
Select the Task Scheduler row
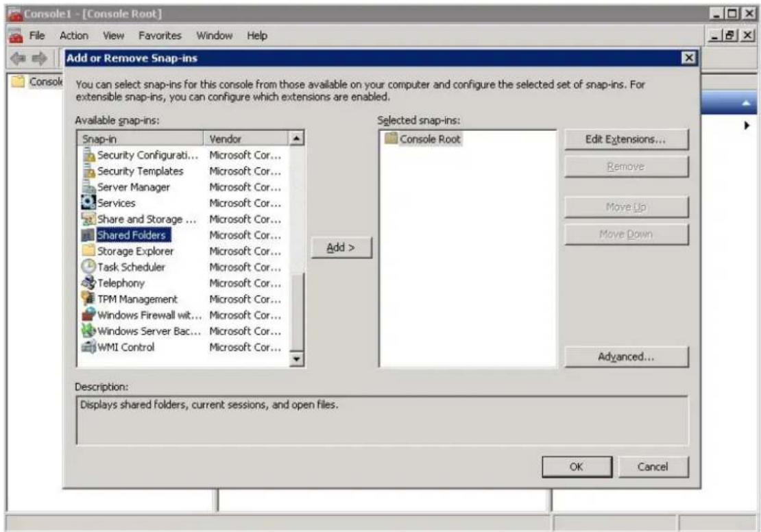[x=182, y=267]
